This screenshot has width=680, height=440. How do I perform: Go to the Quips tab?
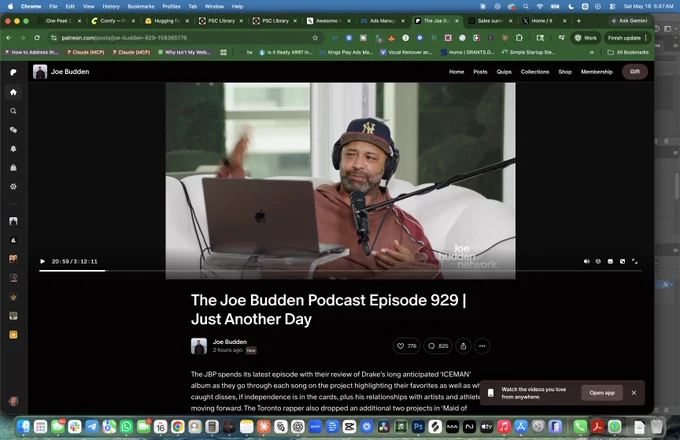click(504, 72)
